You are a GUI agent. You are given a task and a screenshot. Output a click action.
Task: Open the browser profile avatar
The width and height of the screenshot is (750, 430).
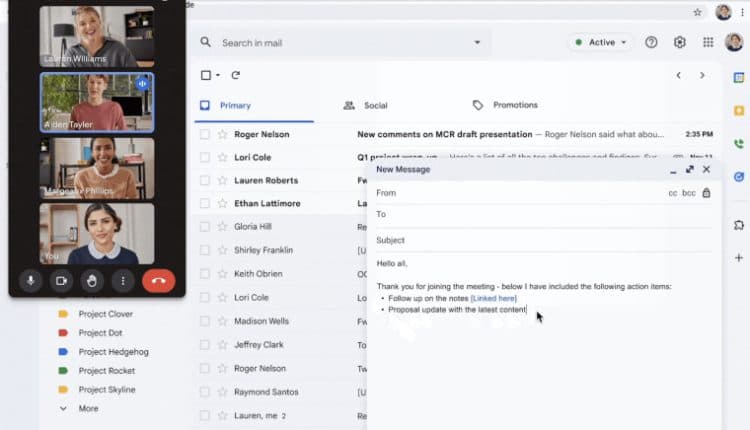723,12
